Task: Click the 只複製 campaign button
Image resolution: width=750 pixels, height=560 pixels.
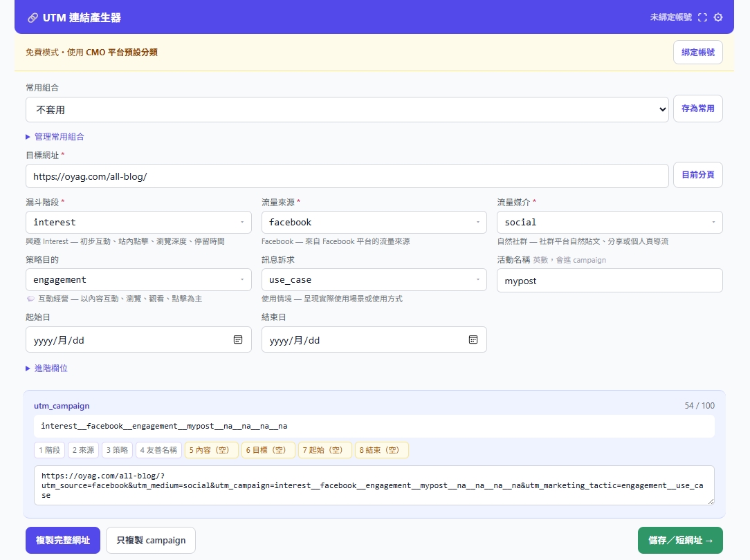Action: (151, 541)
